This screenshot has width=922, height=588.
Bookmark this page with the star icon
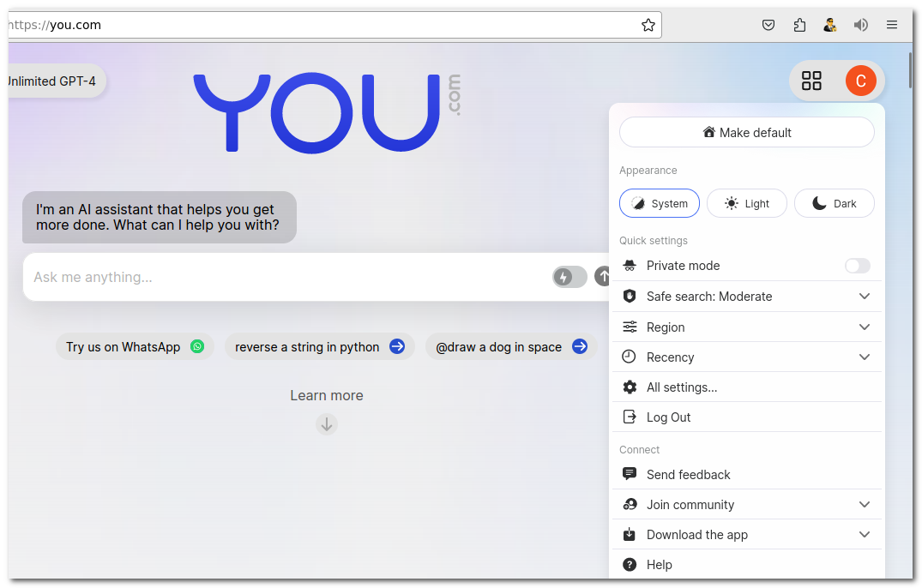click(x=648, y=25)
